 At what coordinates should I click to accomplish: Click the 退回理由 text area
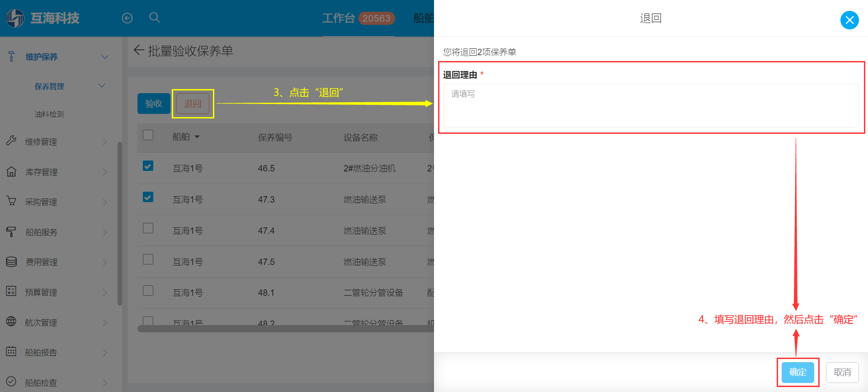(x=651, y=105)
